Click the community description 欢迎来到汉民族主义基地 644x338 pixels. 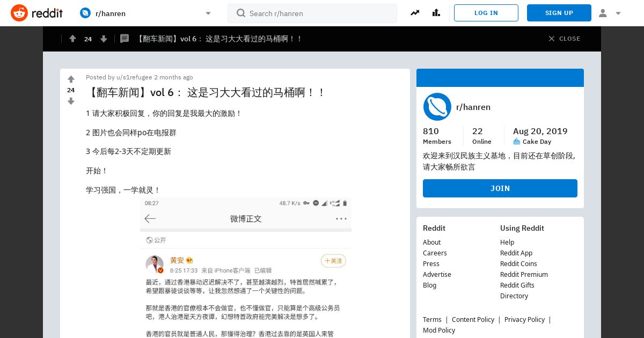499,161
